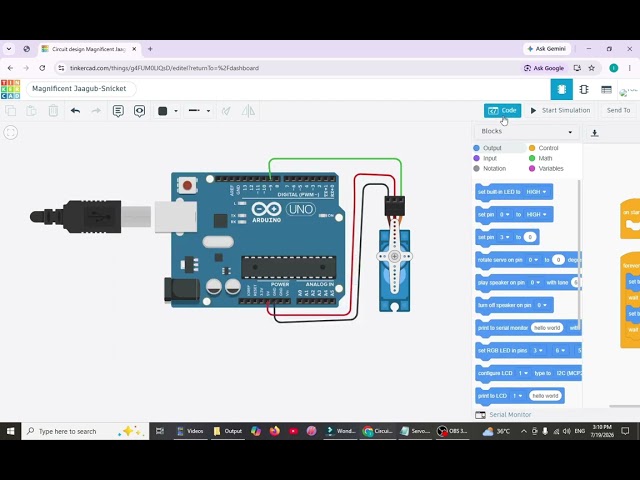Open the Component list view
This screenshot has height=480, width=640.
click(606, 89)
